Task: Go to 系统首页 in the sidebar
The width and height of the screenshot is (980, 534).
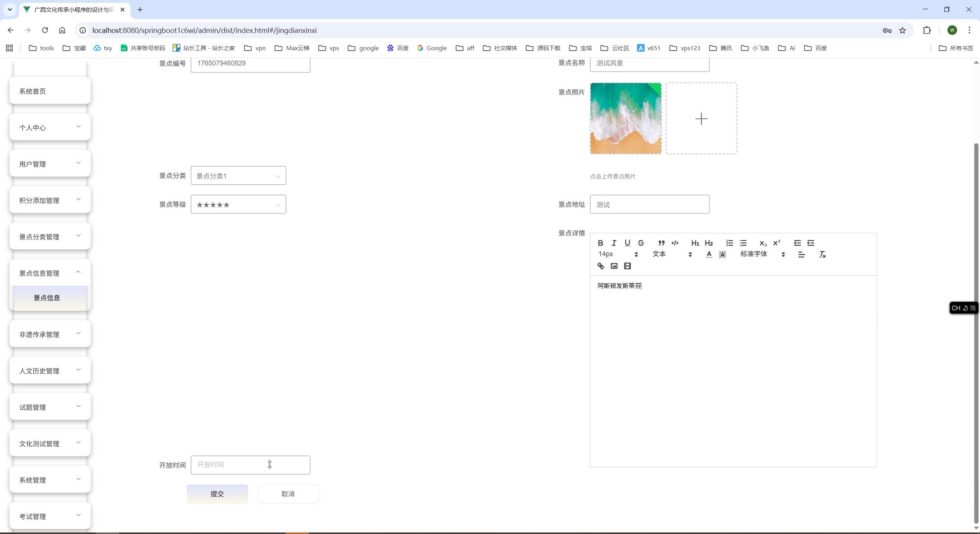Action: tap(32, 91)
